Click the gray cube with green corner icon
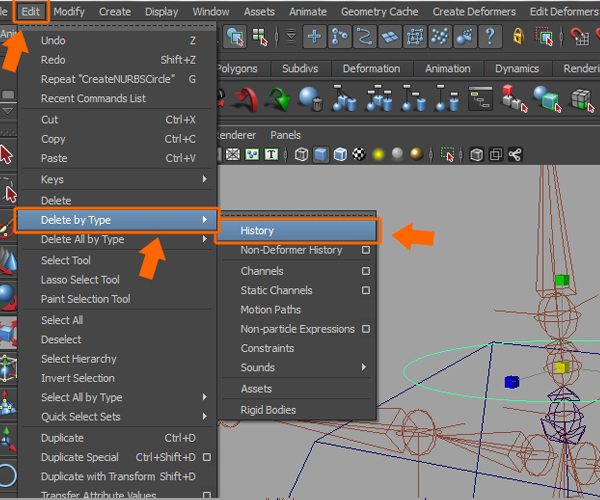This screenshot has width=600, height=500. click(x=582, y=99)
